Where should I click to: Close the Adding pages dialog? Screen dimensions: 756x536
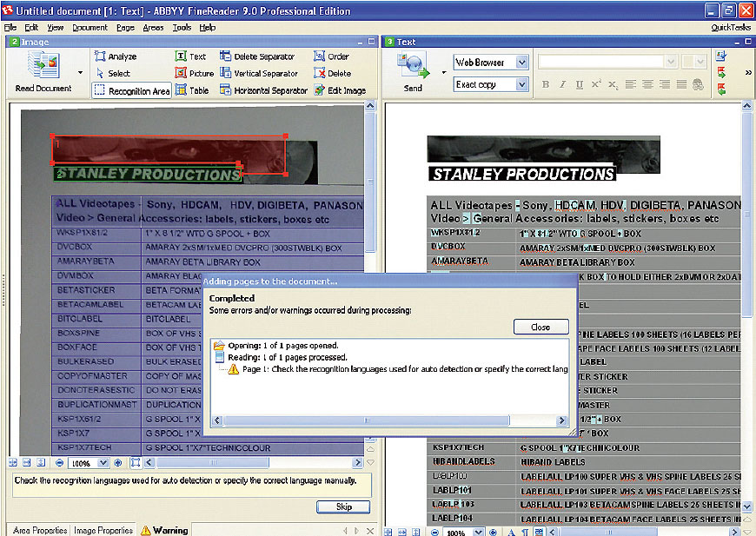(540, 328)
